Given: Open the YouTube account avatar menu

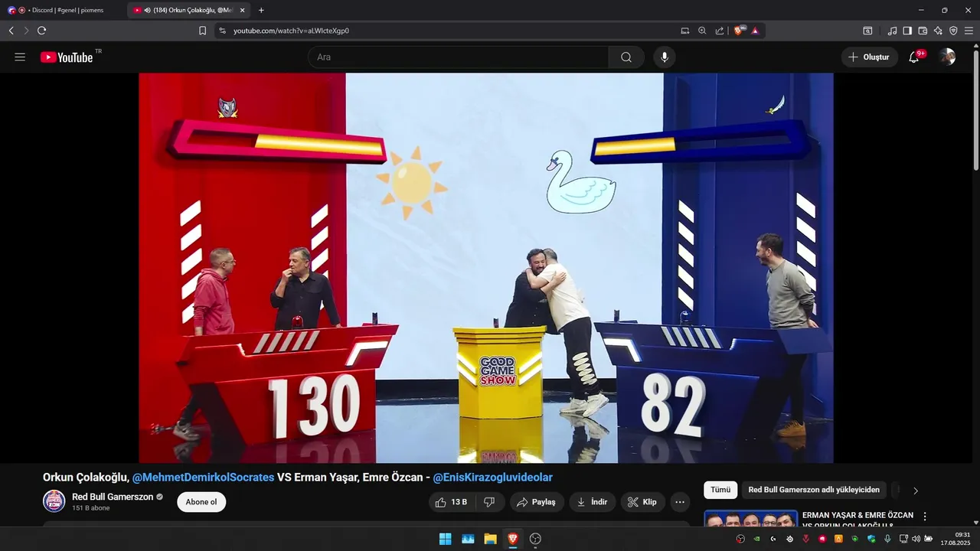Looking at the screenshot, I should click(948, 57).
